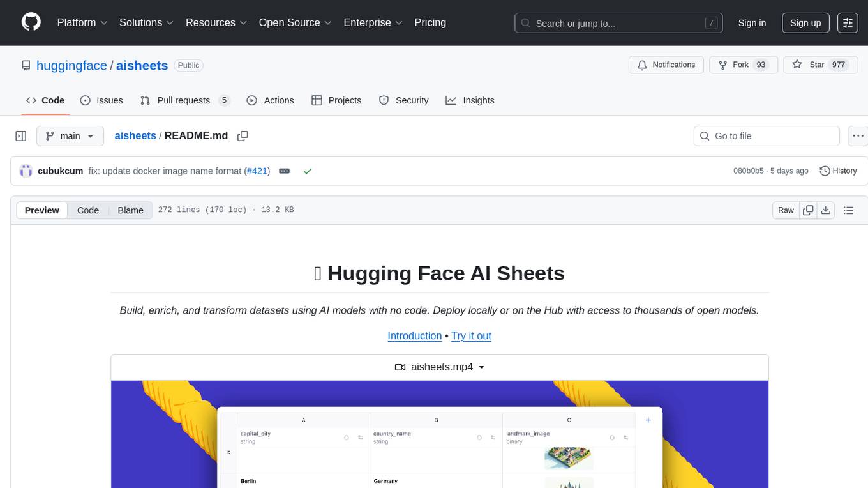Focus the Go to file search box
This screenshot has height=488, width=868.
pyautogui.click(x=767, y=136)
